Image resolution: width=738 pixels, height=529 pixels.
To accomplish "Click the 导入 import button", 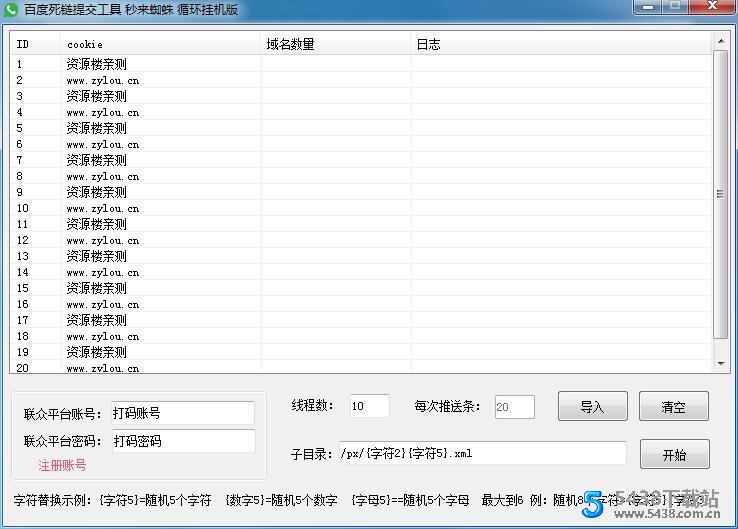I will coord(593,406).
